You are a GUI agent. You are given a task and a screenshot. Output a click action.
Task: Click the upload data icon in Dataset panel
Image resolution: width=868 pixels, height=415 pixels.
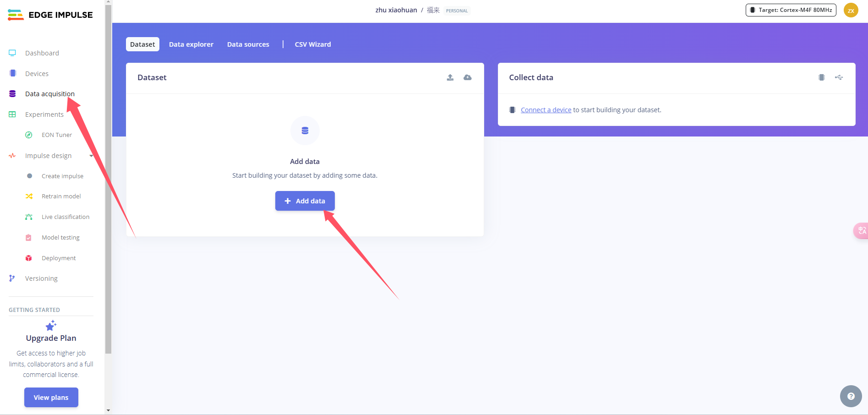pos(450,77)
